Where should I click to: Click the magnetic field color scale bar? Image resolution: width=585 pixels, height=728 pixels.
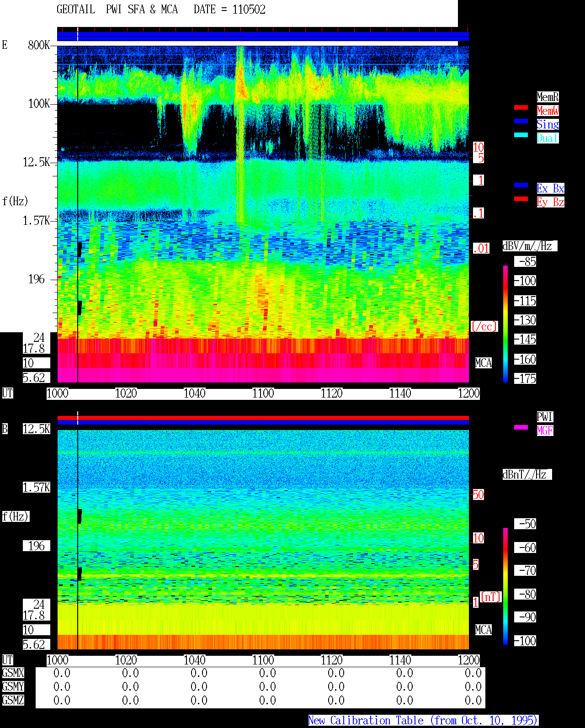(x=505, y=586)
